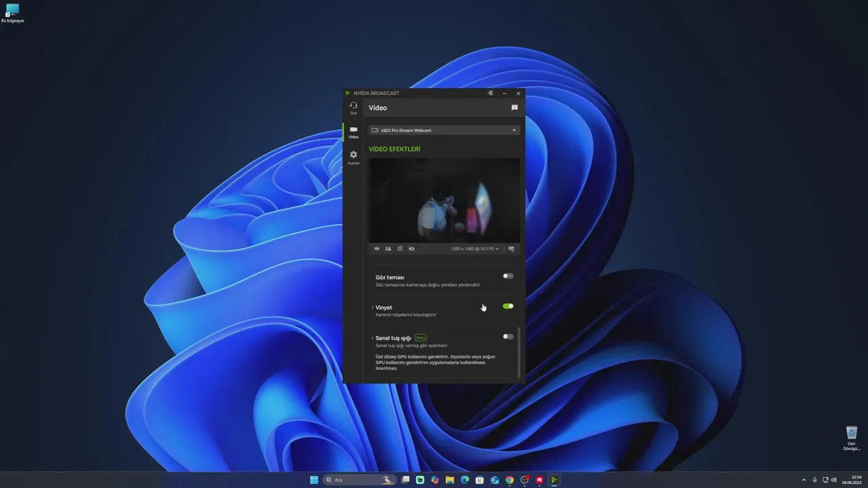The image size is (868, 488).
Task: Show hidden system tray icons
Action: 804,480
